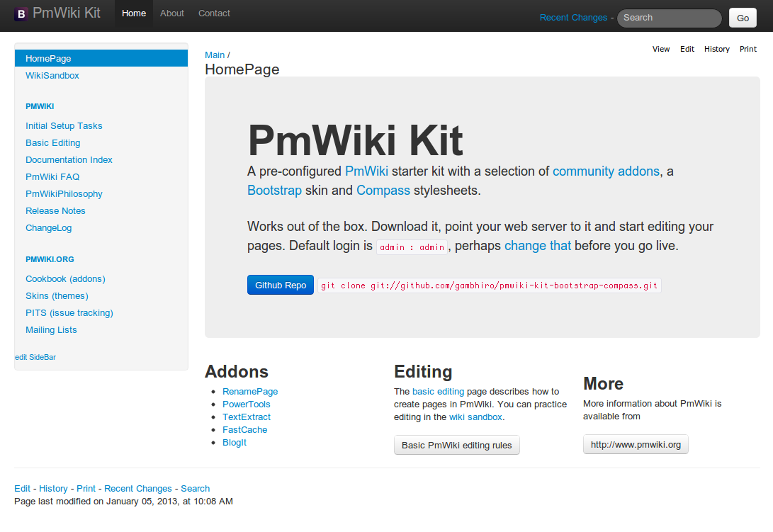The image size is (773, 532).
Task: Click the PMWIKI.ORG sidebar heading
Action: [50, 259]
